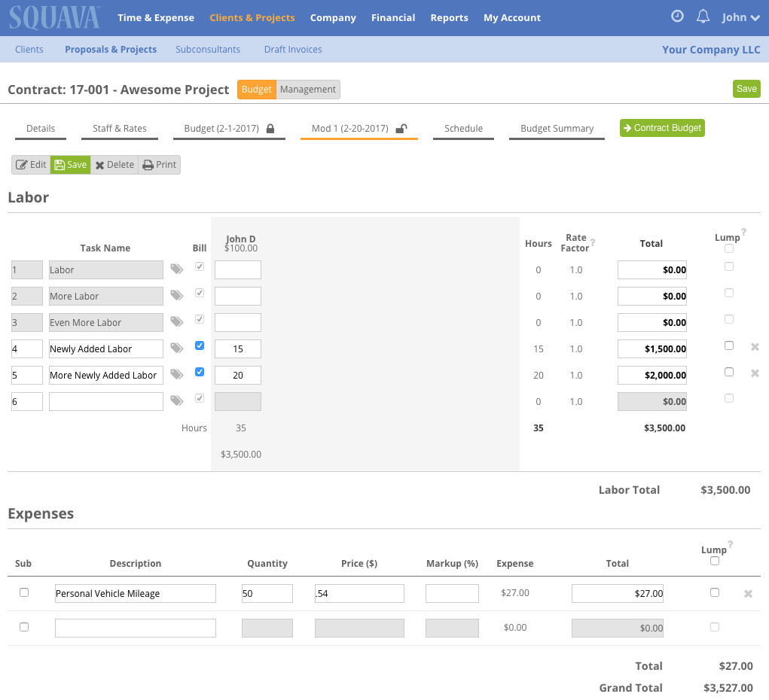769x700 pixels.
Task: Switch to the Management tab
Action: (x=307, y=89)
